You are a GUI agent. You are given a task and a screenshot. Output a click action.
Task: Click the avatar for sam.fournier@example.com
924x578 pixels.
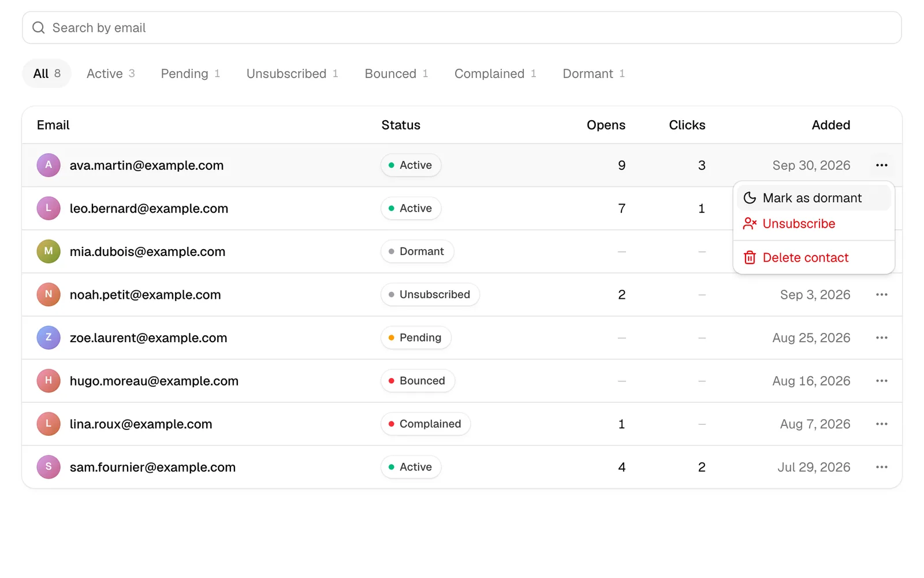49,467
